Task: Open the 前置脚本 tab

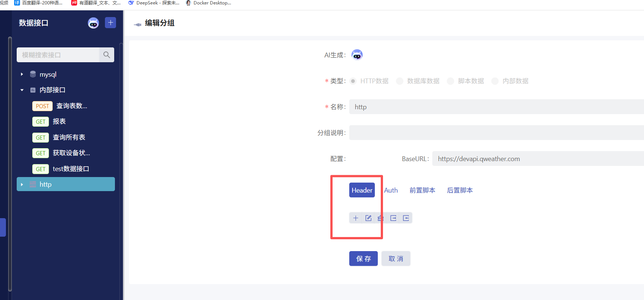Action: [422, 190]
